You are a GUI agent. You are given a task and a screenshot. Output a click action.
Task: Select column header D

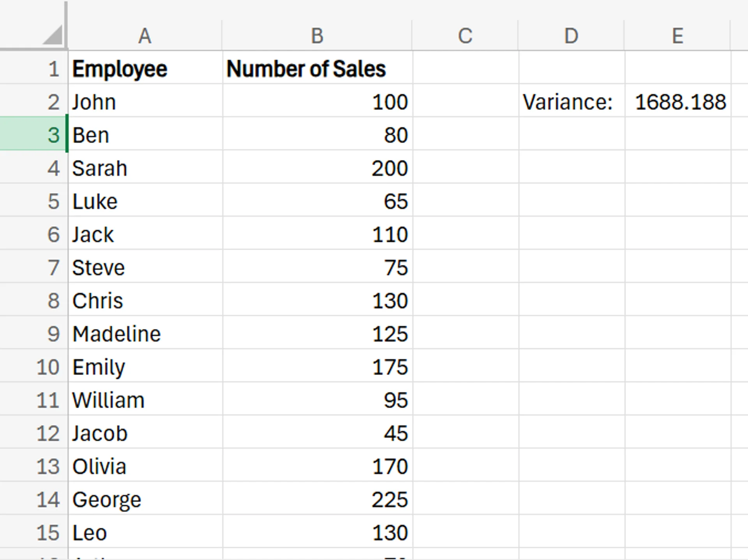(x=571, y=35)
